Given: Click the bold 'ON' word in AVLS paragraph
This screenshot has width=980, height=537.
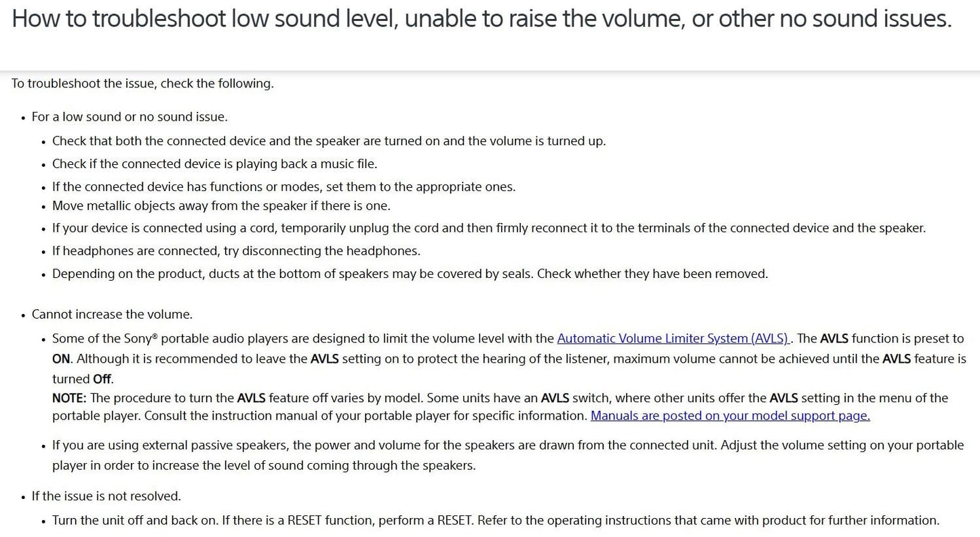Looking at the screenshot, I should (61, 359).
